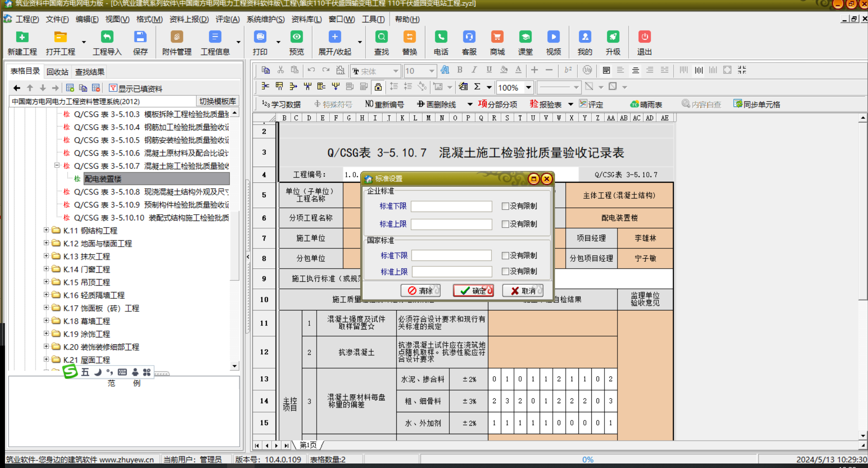Screen dimensions: 868x468
Task: Switch to the 回收站 tab
Action: coord(57,72)
